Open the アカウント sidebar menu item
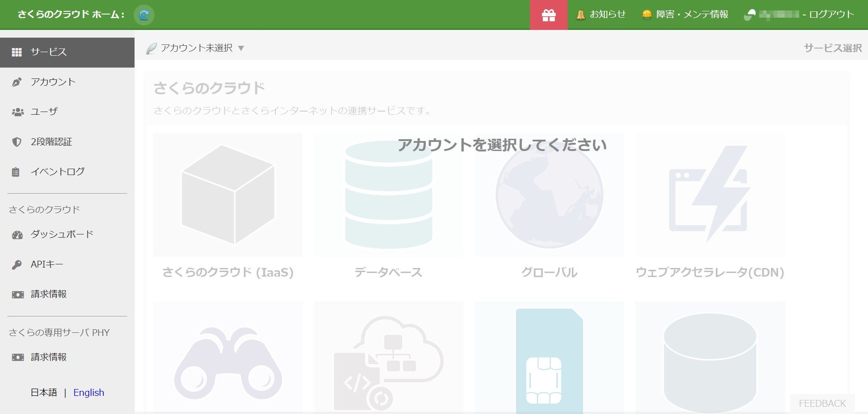This screenshot has width=868, height=414. [53, 82]
